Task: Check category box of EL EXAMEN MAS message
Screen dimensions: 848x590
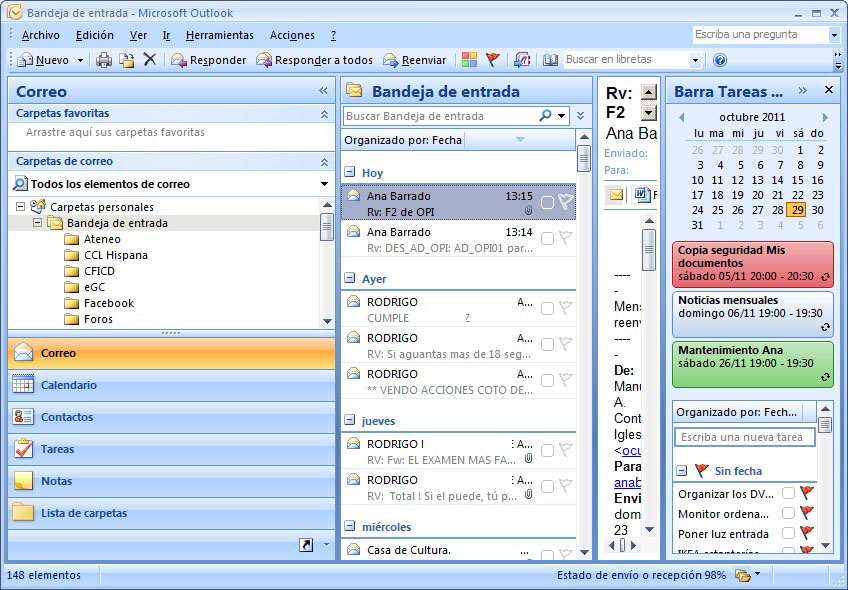Action: [547, 450]
